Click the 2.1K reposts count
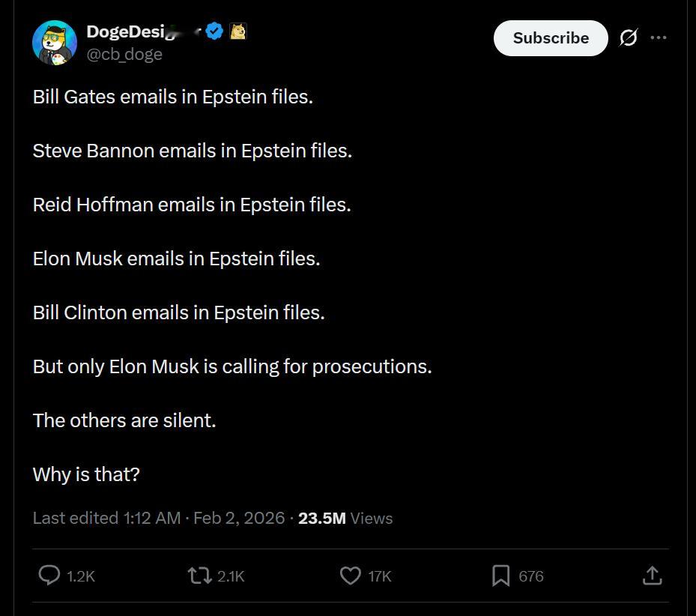The width and height of the screenshot is (696, 616). 231,576
